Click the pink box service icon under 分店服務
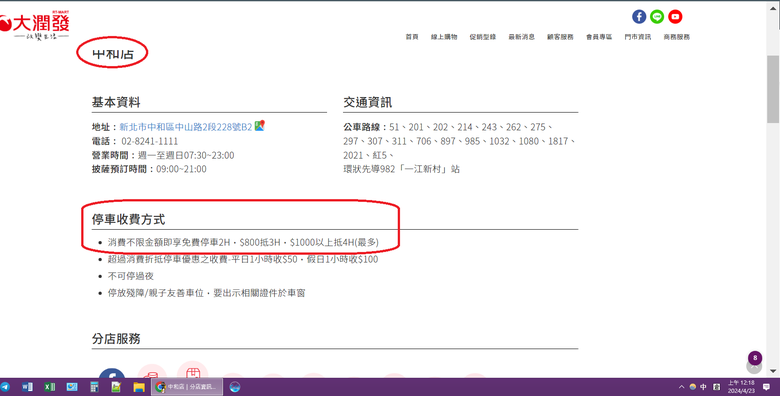This screenshot has height=396, width=780. (192, 370)
